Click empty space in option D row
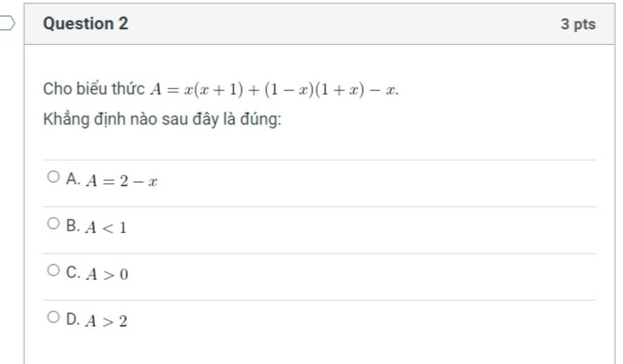This screenshot has width=623, height=364. [x=358, y=321]
